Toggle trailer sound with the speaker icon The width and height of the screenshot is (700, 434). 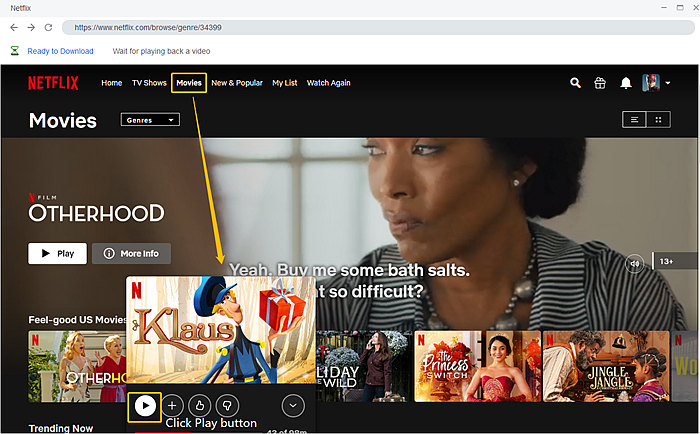(634, 263)
